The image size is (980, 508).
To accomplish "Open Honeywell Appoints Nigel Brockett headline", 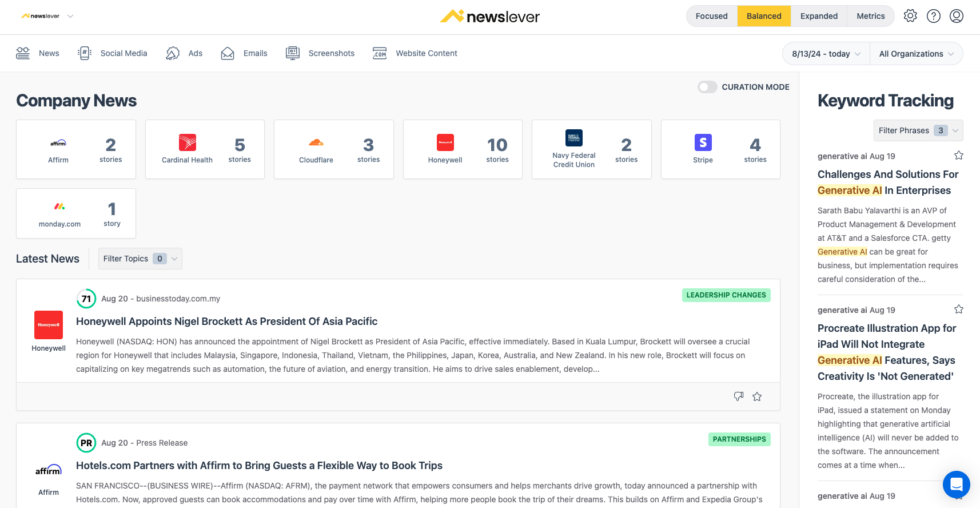I will tap(227, 322).
